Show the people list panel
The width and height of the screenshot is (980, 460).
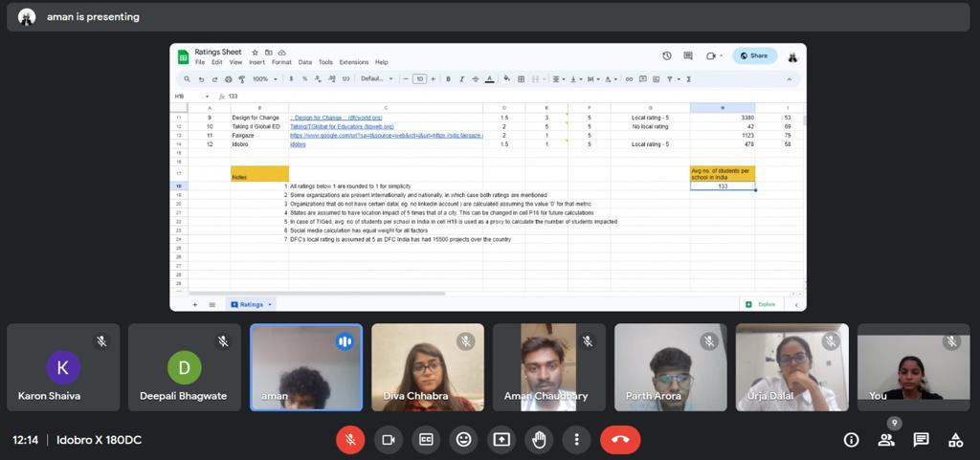(x=886, y=440)
